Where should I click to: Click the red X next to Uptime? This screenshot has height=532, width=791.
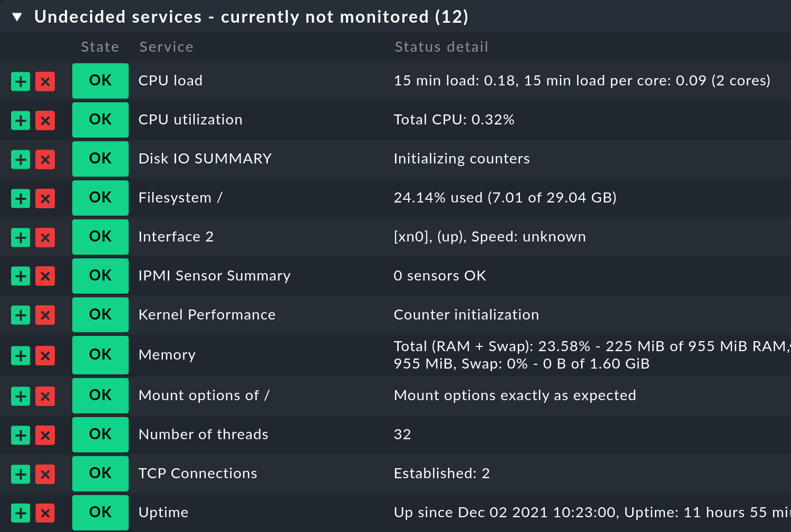45,513
